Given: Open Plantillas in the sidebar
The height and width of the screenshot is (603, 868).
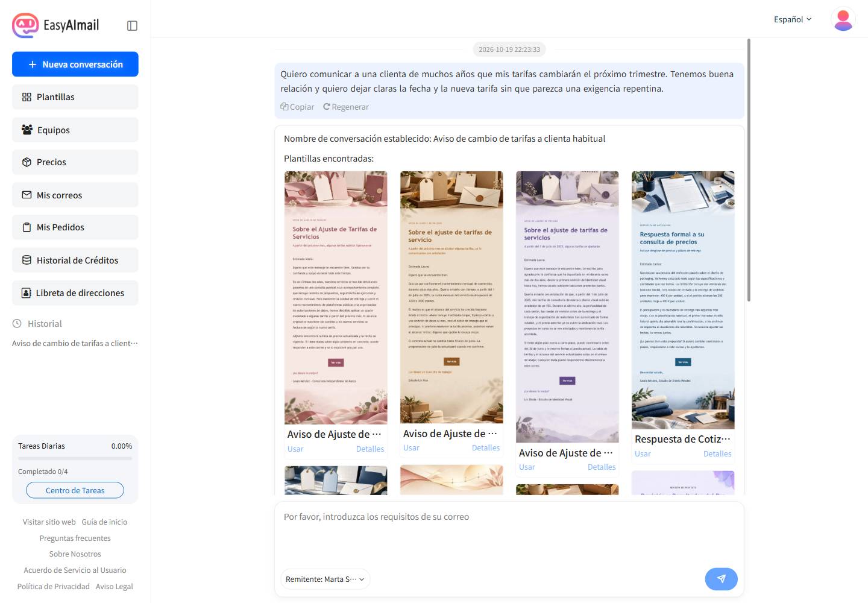Looking at the screenshot, I should click(75, 97).
